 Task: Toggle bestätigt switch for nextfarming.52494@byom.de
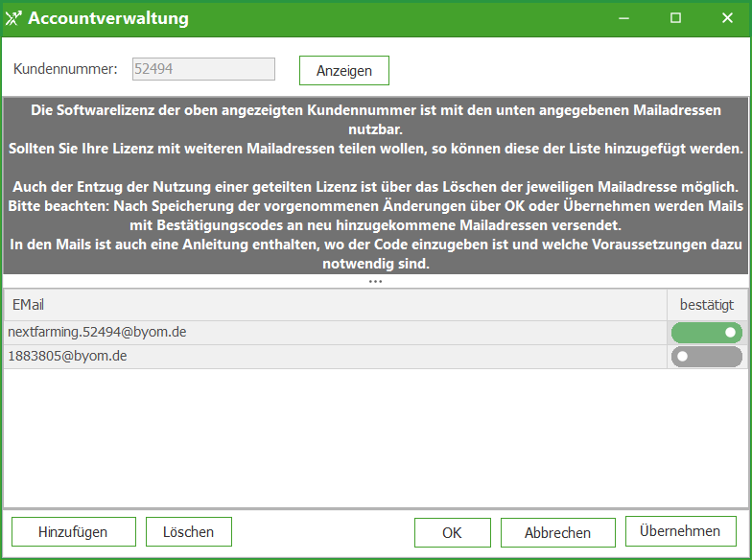[706, 333]
